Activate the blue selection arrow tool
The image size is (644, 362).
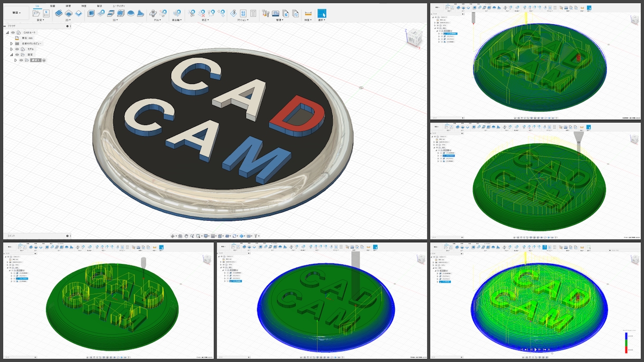[322, 13]
